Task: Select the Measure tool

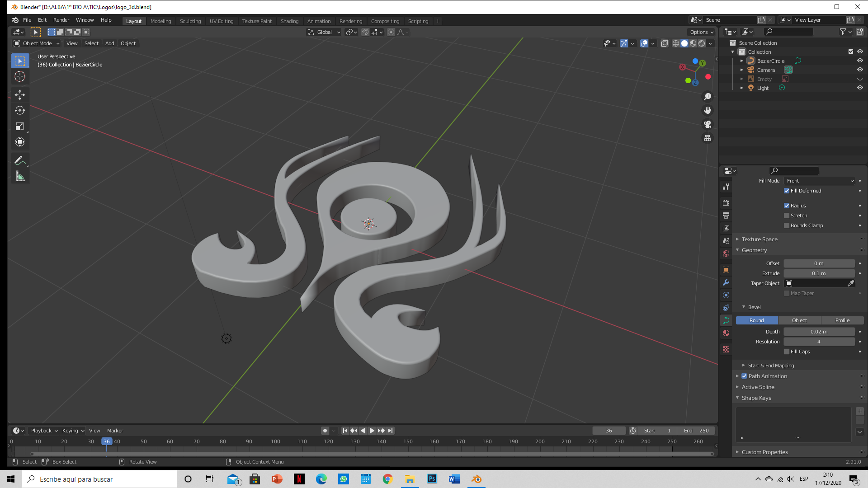Action: point(19,176)
